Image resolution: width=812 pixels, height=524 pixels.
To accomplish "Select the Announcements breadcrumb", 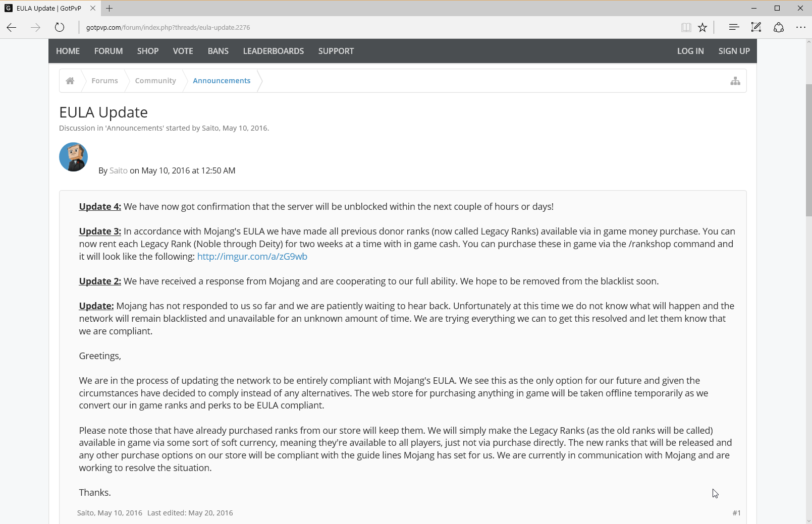I will tap(222, 81).
